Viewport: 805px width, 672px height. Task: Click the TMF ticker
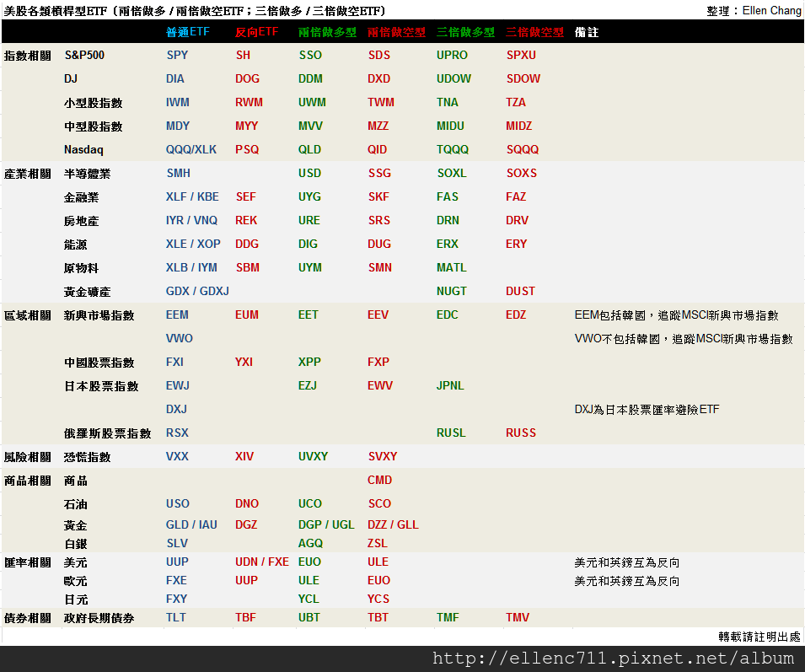click(447, 617)
